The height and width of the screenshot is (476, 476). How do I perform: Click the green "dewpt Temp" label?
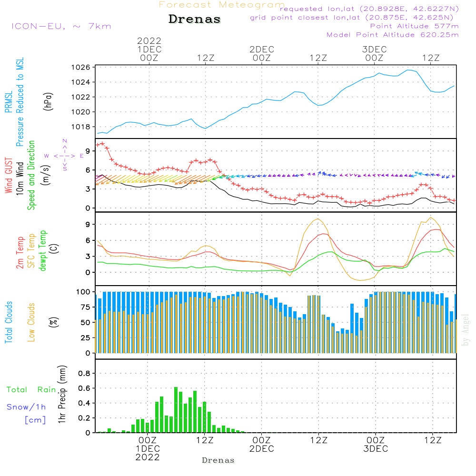pos(42,250)
